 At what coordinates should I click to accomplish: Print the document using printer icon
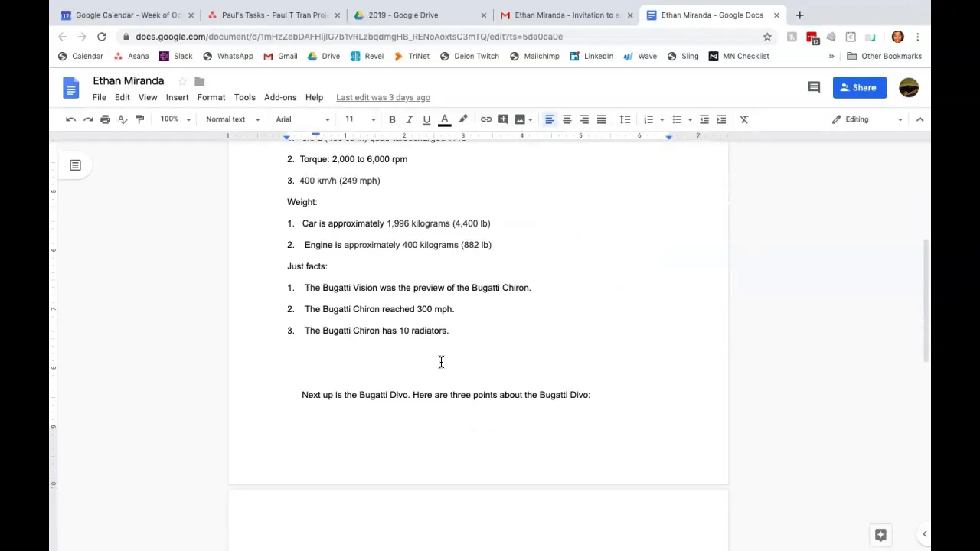point(106,119)
